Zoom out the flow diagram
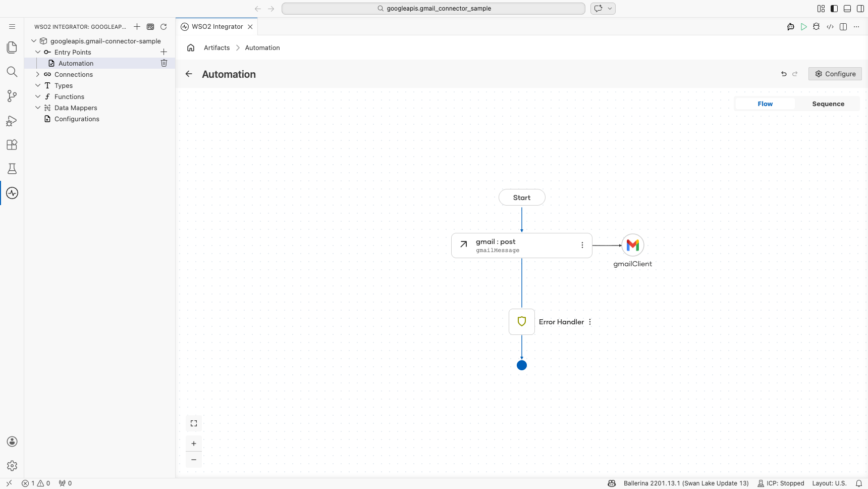Viewport: 868px width, 489px height. (194, 460)
